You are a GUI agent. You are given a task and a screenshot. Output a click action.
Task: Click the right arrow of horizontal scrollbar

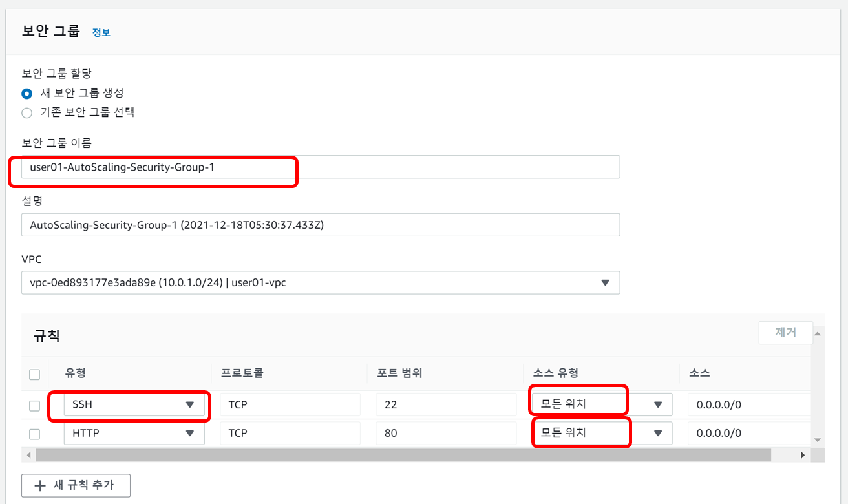(x=803, y=456)
